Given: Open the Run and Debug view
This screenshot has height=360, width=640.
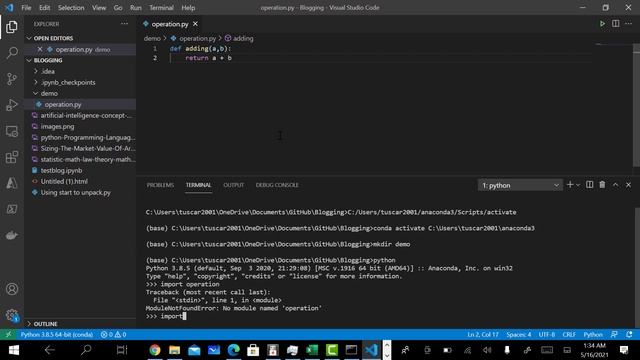Looking at the screenshot, I should (x=12, y=105).
